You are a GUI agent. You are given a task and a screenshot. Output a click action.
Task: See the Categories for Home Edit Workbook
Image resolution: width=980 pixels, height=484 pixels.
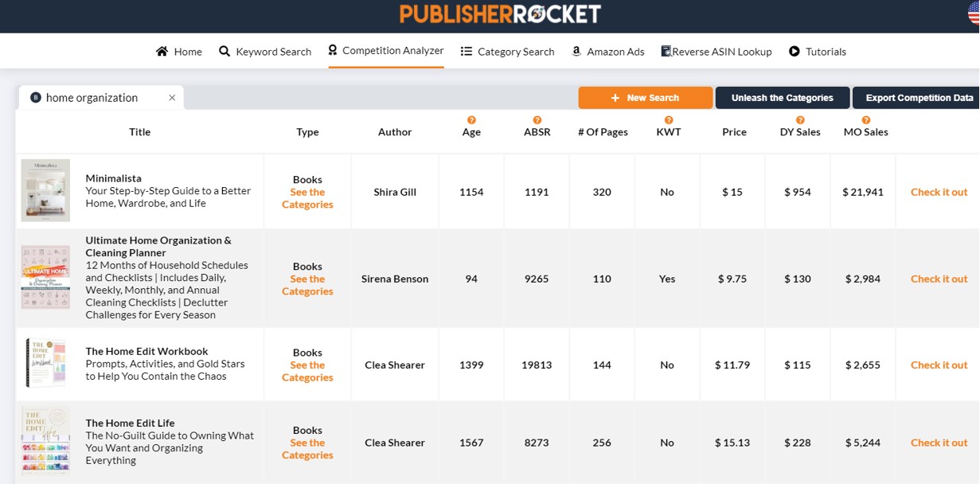307,371
